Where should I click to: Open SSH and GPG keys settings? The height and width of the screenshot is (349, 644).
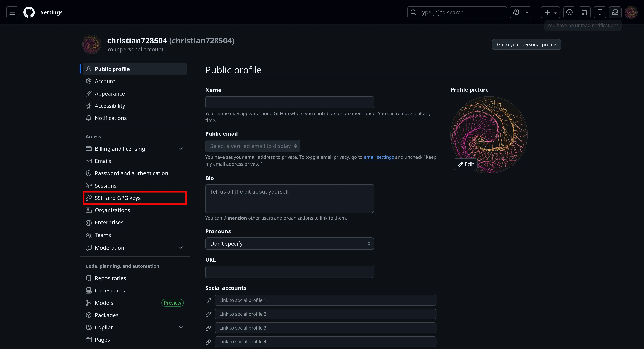[118, 198]
